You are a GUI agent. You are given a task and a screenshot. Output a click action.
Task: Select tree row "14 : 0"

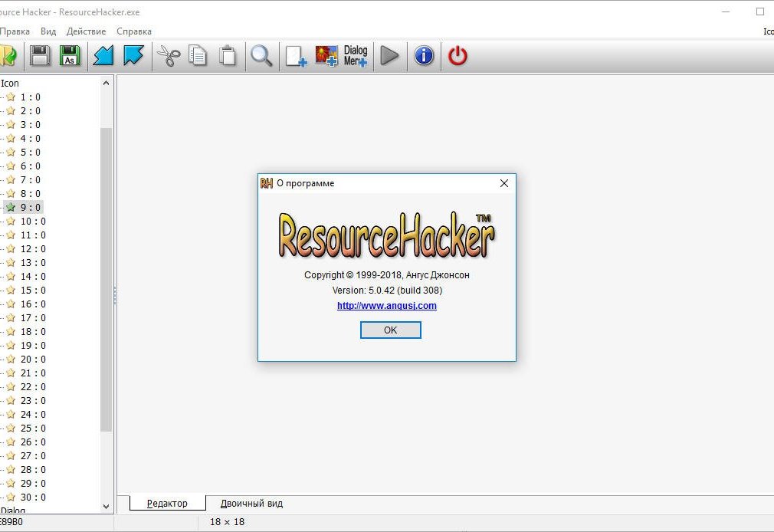(x=33, y=277)
